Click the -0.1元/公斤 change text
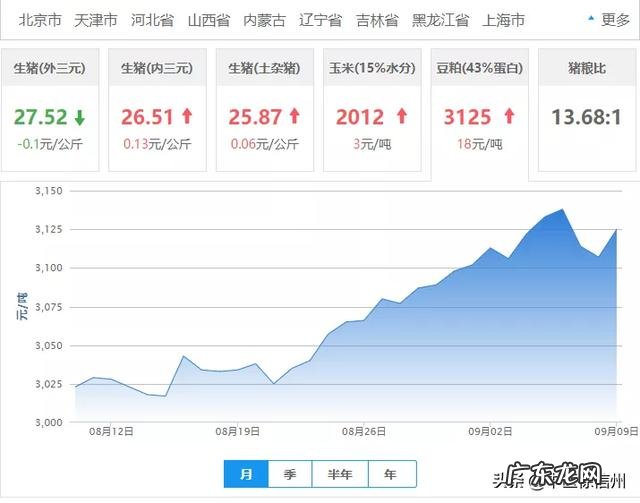Viewport: 640px width, 503px height. coord(50,144)
